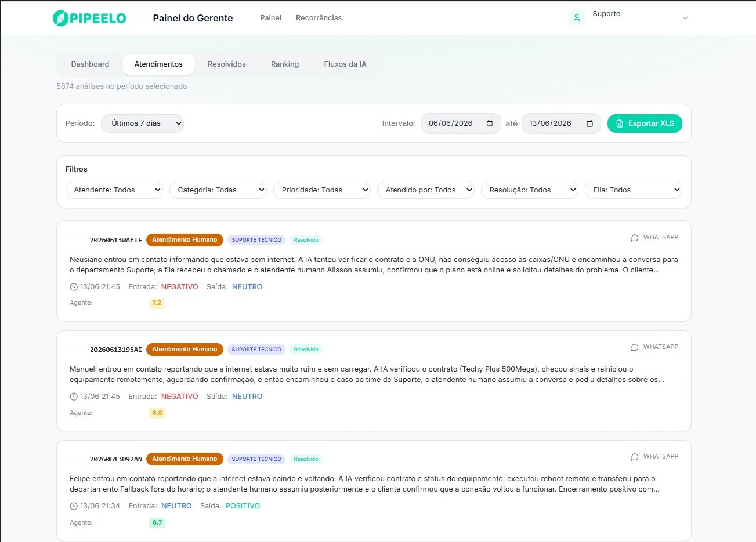Click ticket ID 20260613092AN
The height and width of the screenshot is (542, 756).
[x=115, y=459]
